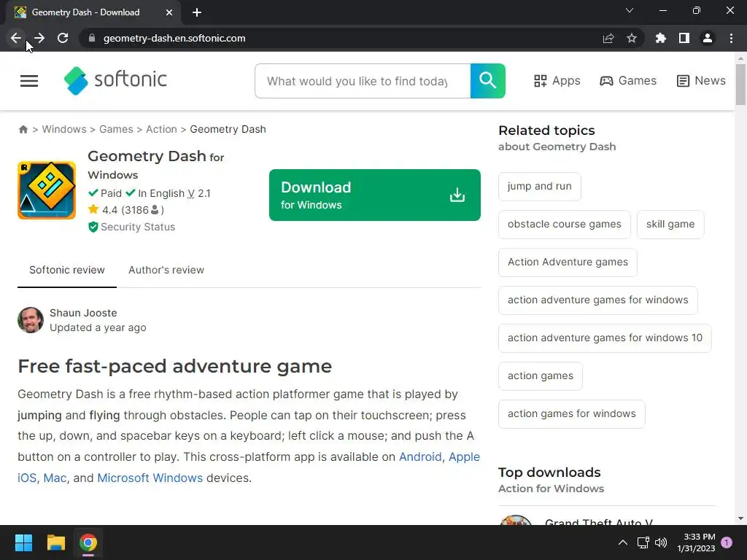Image resolution: width=747 pixels, height=560 pixels.
Task: Open the News section
Action: coord(701,80)
